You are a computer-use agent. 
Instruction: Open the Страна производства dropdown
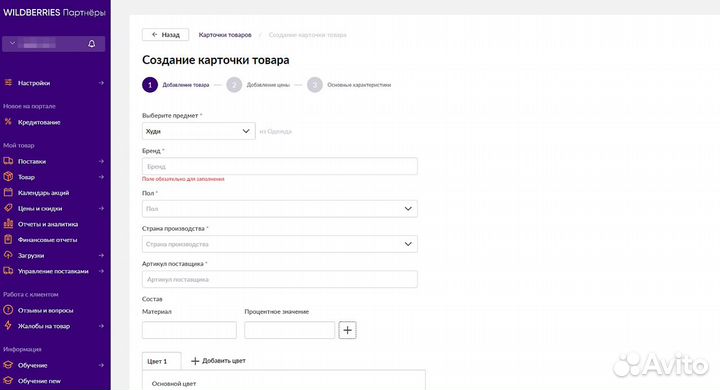coord(280,244)
